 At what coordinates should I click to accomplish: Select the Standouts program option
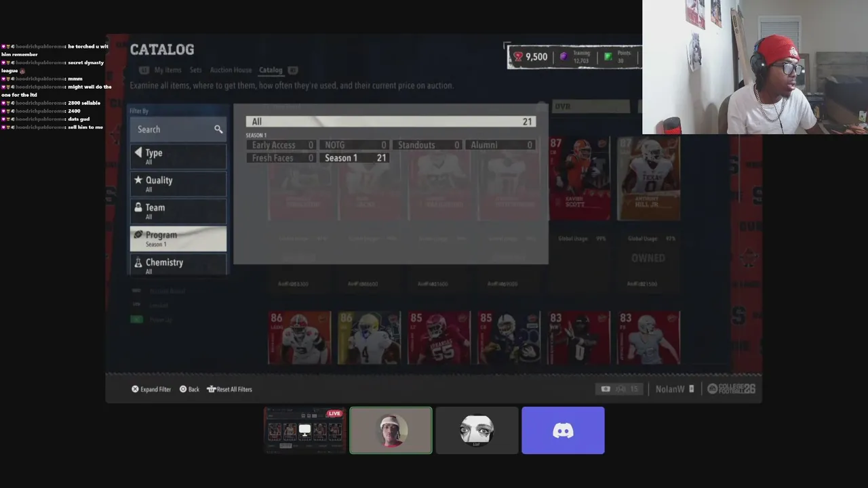(428, 145)
